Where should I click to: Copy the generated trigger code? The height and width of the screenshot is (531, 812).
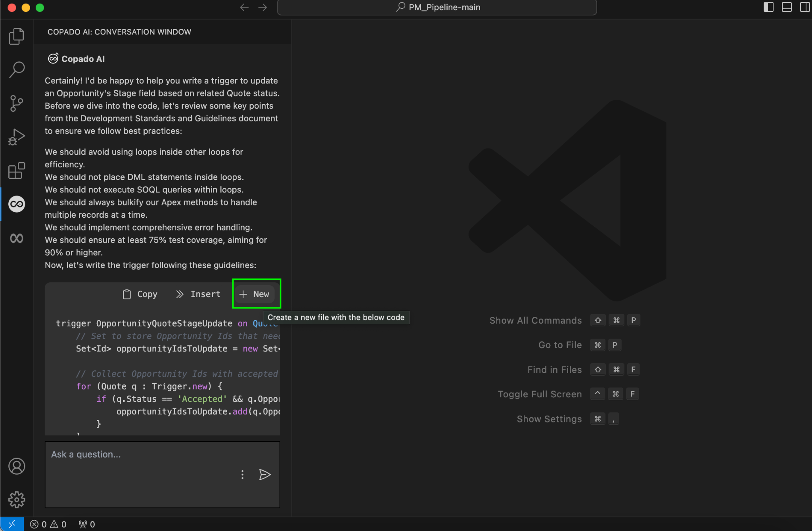click(140, 294)
